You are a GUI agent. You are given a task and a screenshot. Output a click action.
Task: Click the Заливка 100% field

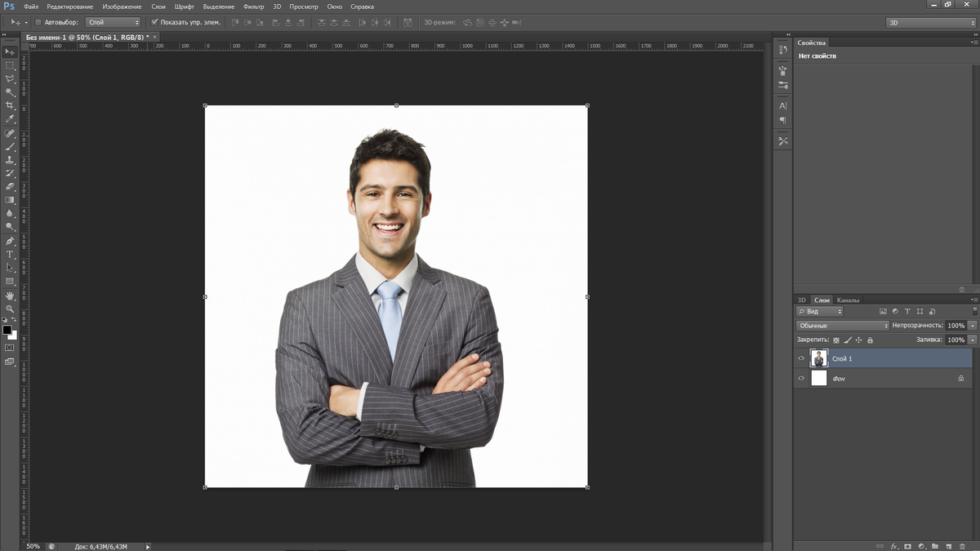[956, 340]
